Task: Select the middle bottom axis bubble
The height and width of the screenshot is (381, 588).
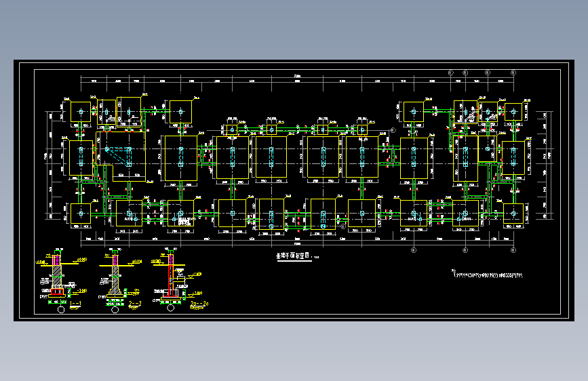Action: click(465, 249)
